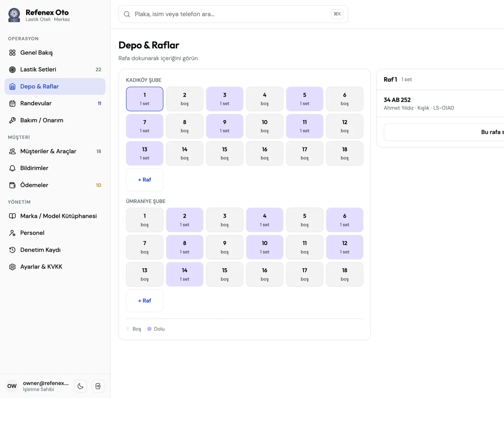504x433 pixels.
Task: Select Kadıköy shelf 9
Action: [x=225, y=126]
